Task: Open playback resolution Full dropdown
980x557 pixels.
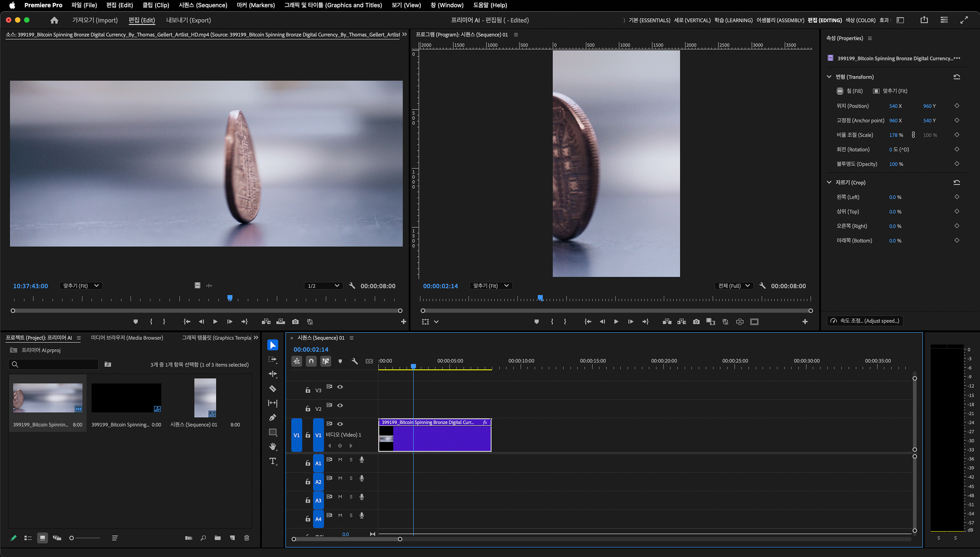Action: pyautogui.click(x=734, y=286)
